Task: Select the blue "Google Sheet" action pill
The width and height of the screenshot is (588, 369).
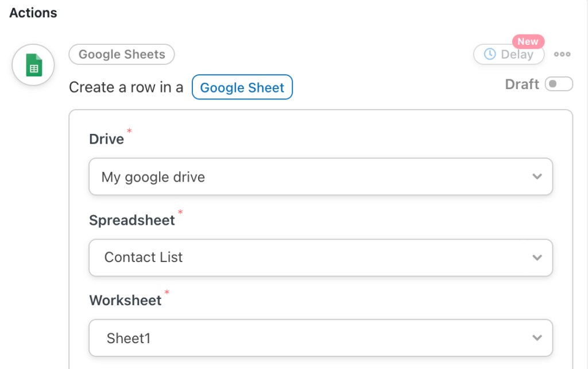Action: click(242, 87)
